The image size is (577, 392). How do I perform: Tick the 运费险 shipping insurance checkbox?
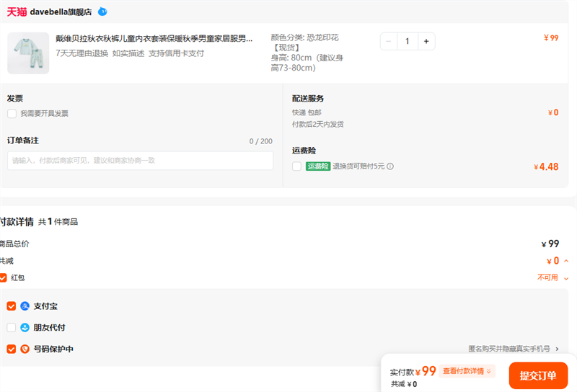297,166
